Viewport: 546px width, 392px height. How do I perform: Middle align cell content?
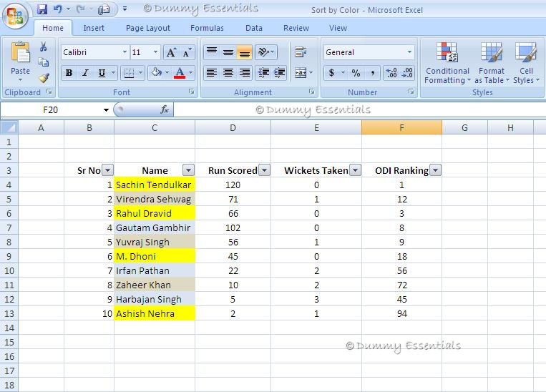[228, 52]
